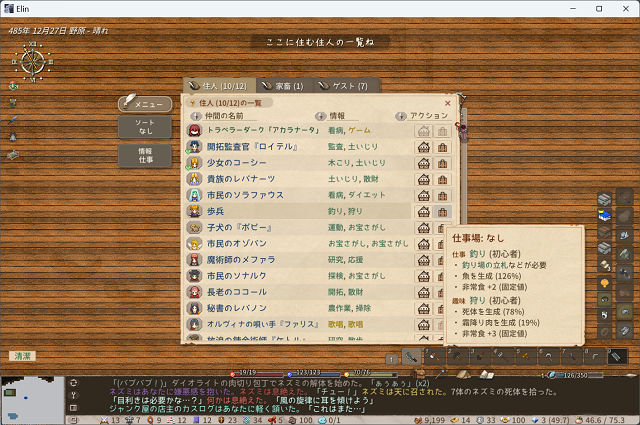The width and height of the screenshot is (640, 425).
Task: Click the house icon for 秘書のレバノン
Action: 424,308
